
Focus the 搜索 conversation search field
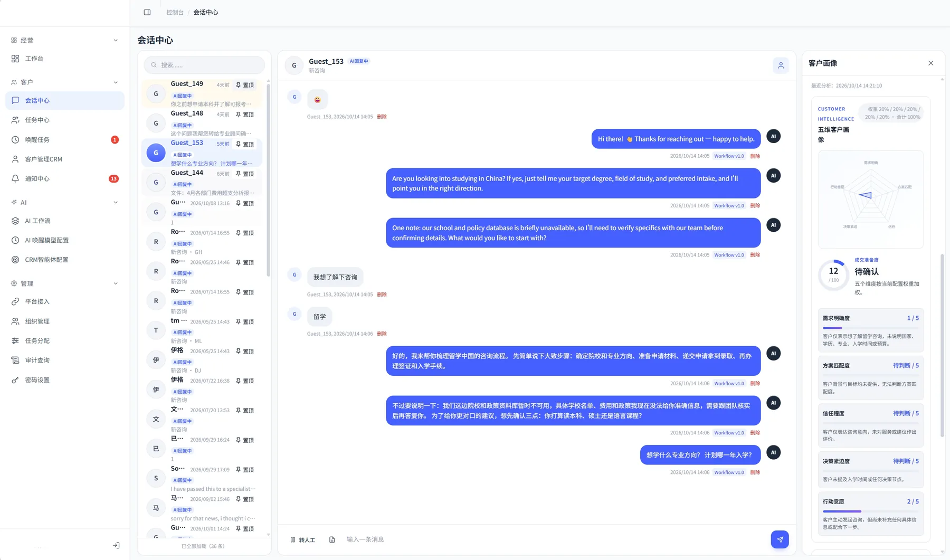[x=204, y=65]
